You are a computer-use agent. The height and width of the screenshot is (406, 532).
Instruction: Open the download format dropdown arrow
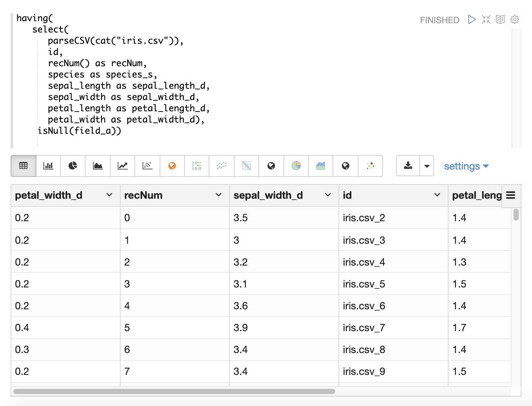pyautogui.click(x=427, y=166)
